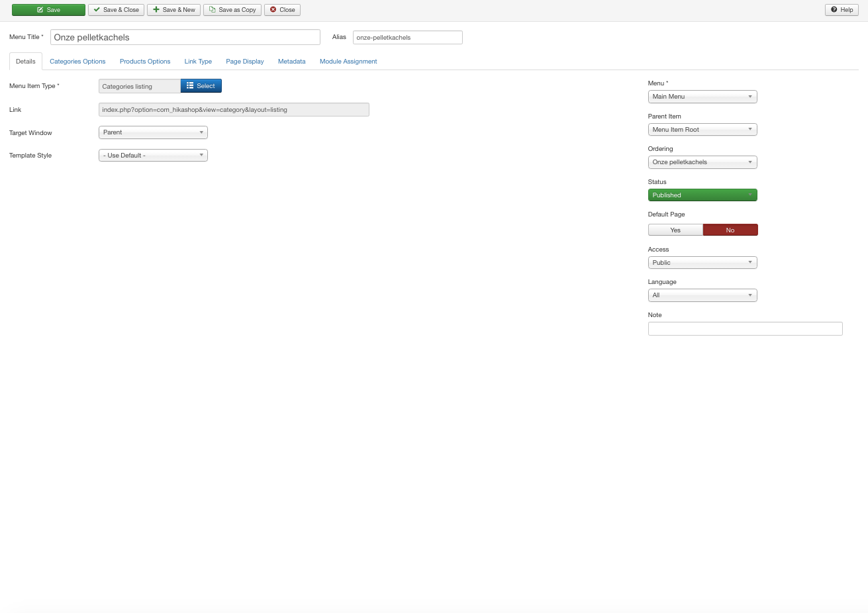Viewport: 868px width, 613px height.
Task: Switch to the Link Type tab
Action: pos(198,62)
